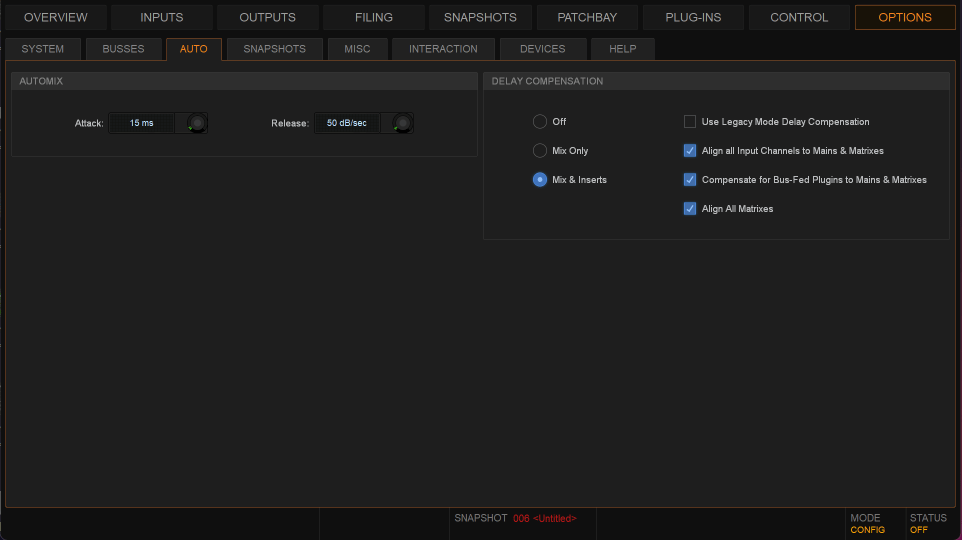
Task: Go to the PLUG-INS page
Action: click(693, 17)
